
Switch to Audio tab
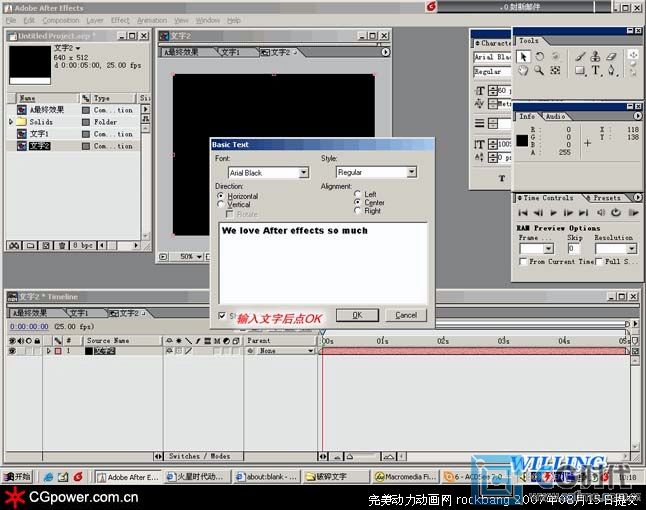pos(555,117)
